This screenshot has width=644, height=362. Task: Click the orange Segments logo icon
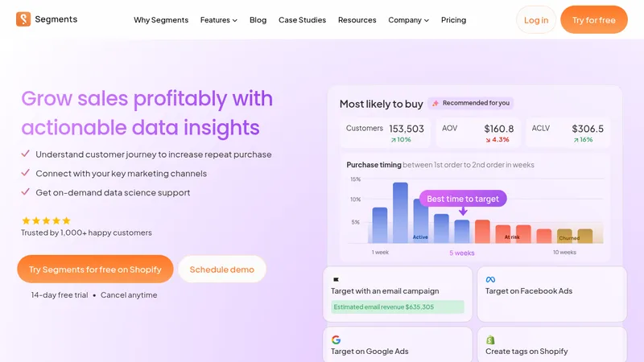[x=23, y=19]
